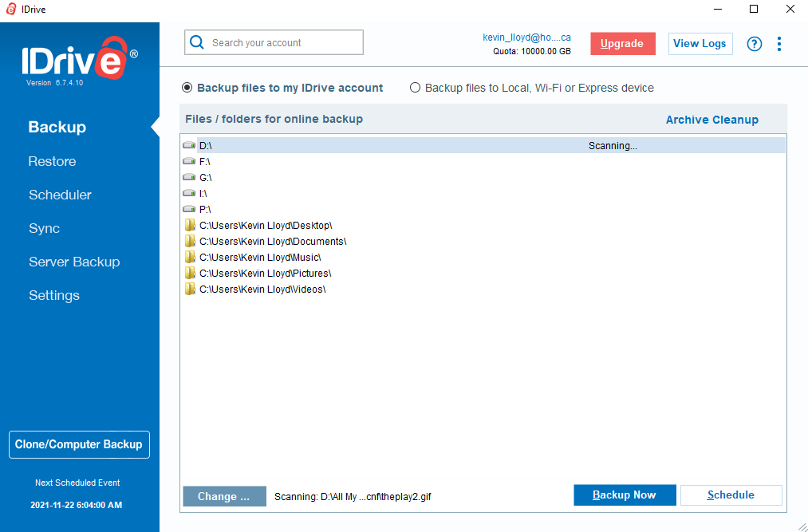
Task: Open the Restore section
Action: click(52, 161)
